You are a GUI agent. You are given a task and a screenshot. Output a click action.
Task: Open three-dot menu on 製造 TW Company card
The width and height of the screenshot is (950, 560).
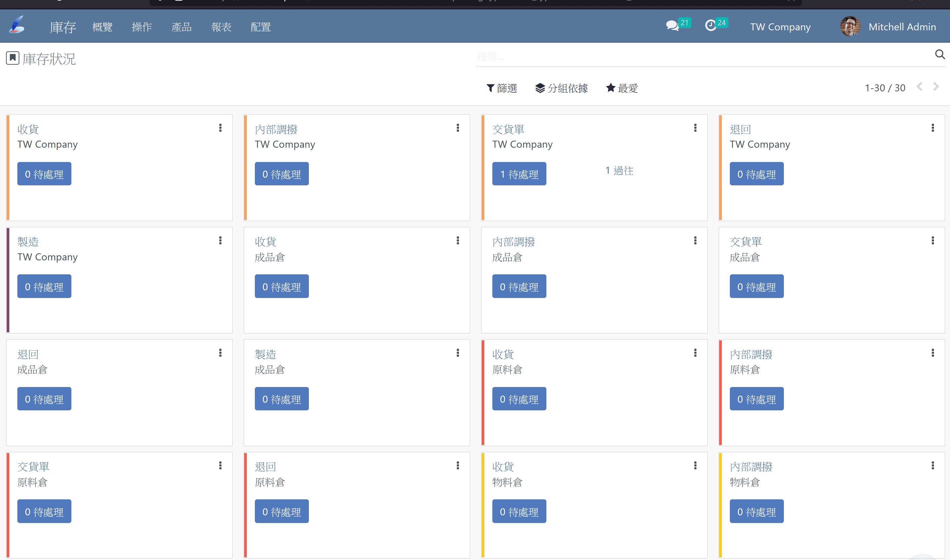[220, 240]
